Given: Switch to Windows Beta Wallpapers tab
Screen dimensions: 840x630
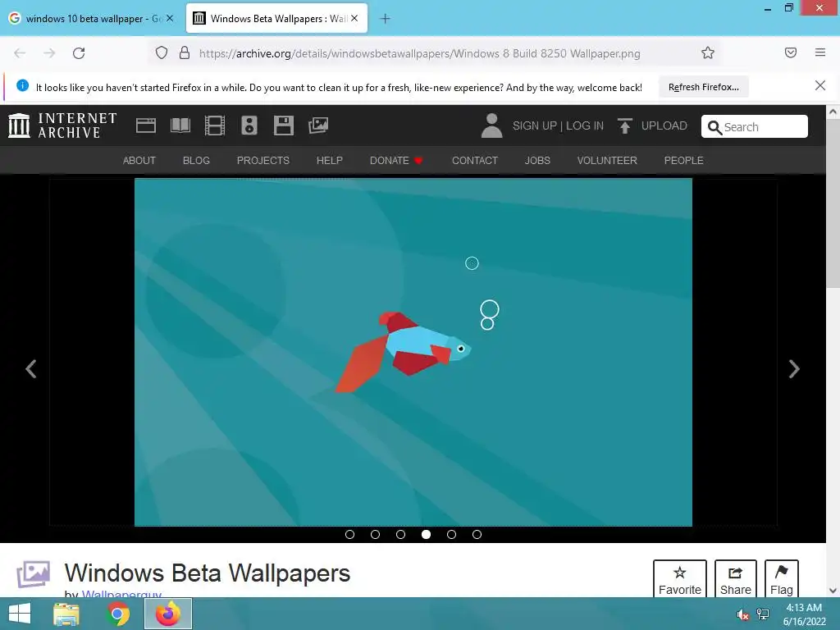Looking at the screenshot, I should 277,19.
